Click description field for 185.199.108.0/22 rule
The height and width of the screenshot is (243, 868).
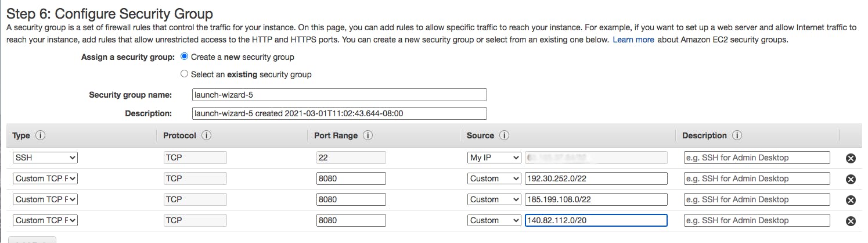[757, 199]
